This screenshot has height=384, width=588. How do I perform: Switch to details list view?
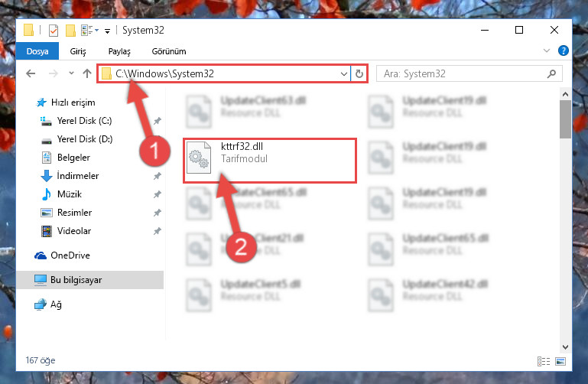pos(544,361)
